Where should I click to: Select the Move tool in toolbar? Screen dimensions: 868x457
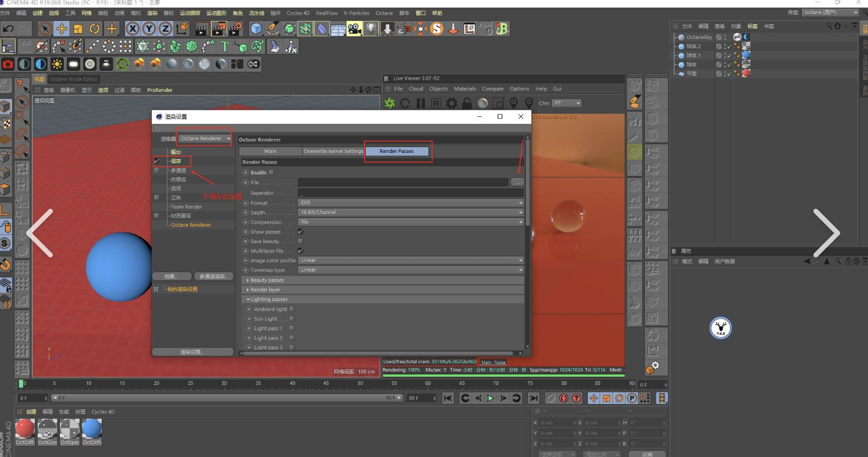click(x=62, y=28)
